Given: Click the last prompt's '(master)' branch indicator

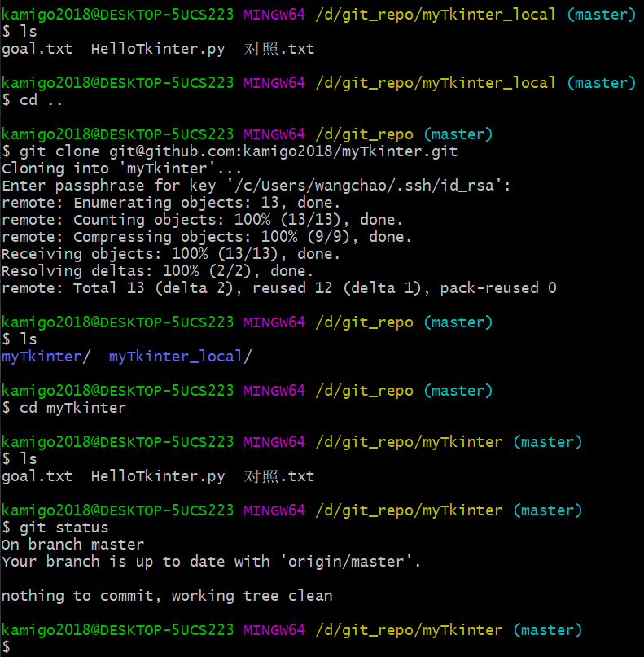Looking at the screenshot, I should pos(548,630).
